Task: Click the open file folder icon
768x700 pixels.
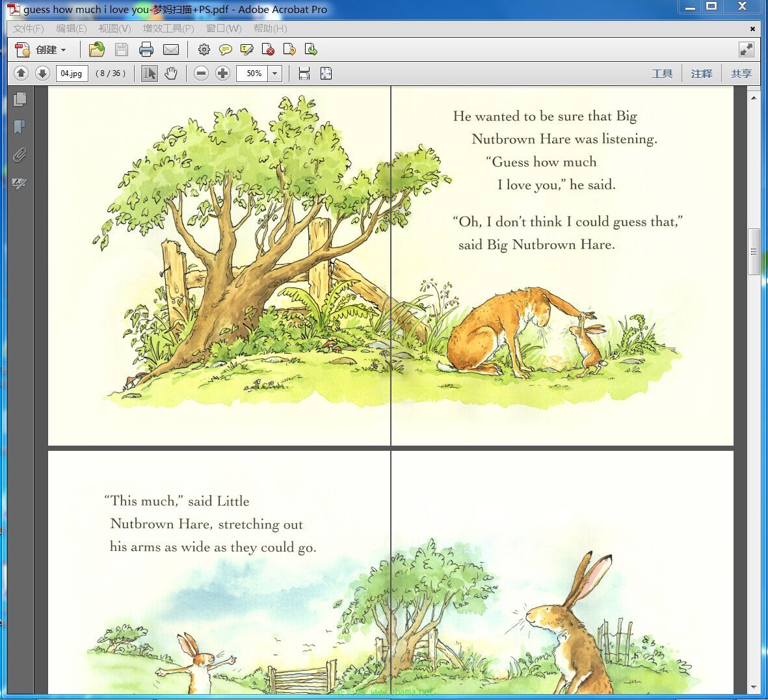Action: coord(97,49)
